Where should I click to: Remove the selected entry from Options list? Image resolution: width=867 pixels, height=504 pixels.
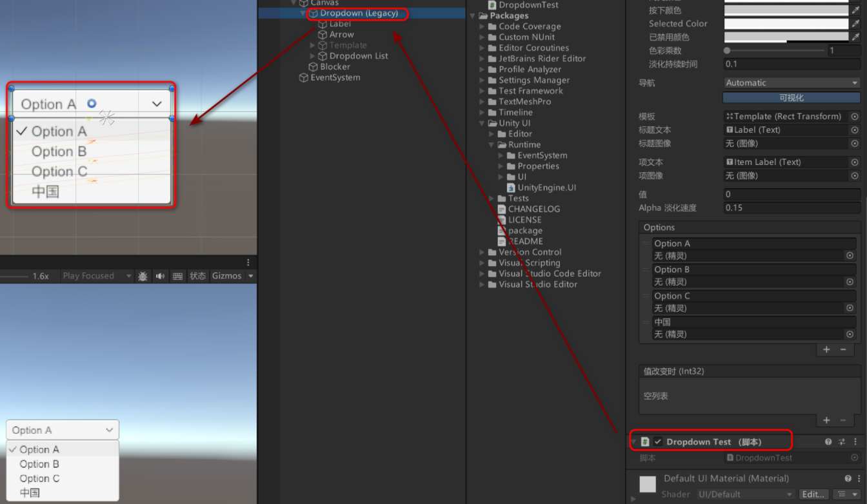(843, 350)
